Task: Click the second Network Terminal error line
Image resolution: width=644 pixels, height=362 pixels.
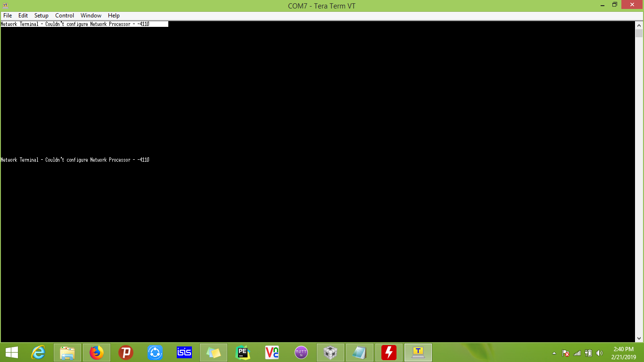Action: [x=75, y=160]
